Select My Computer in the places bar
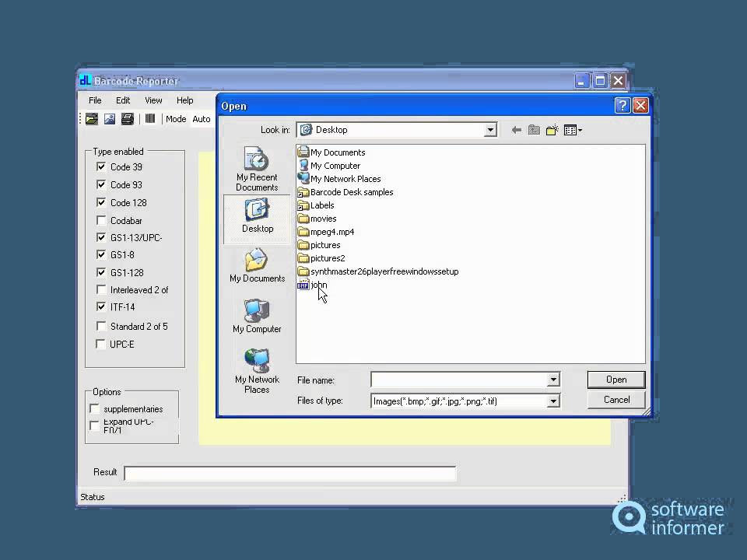The height and width of the screenshot is (560, 747). (258, 316)
